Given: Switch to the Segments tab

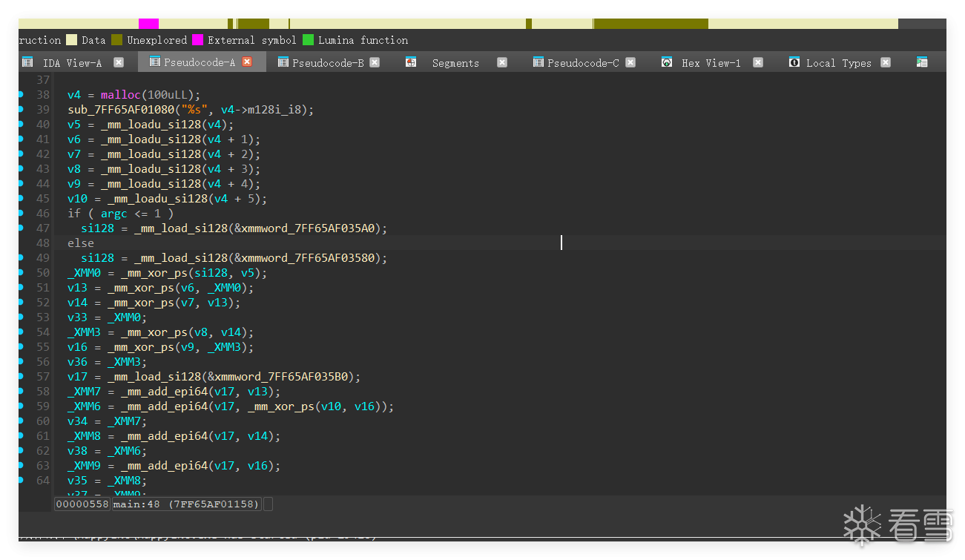Looking at the screenshot, I should coord(455,63).
